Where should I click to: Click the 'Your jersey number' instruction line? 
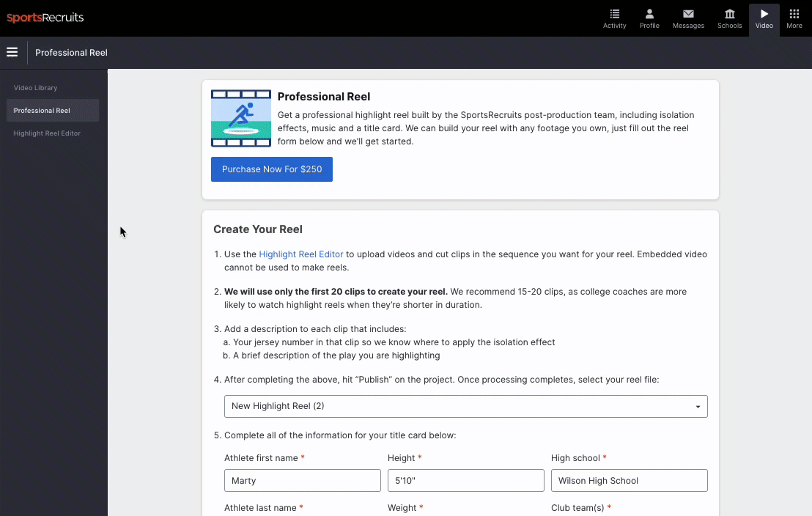tap(394, 342)
